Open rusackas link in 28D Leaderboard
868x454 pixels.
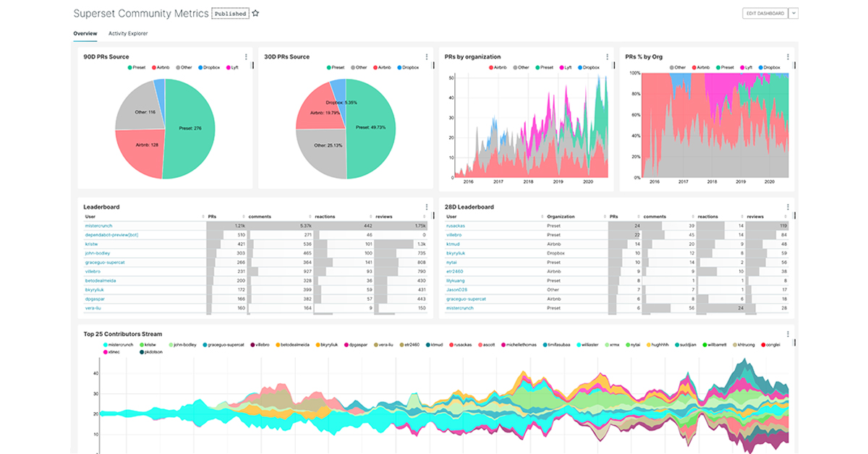click(x=456, y=226)
